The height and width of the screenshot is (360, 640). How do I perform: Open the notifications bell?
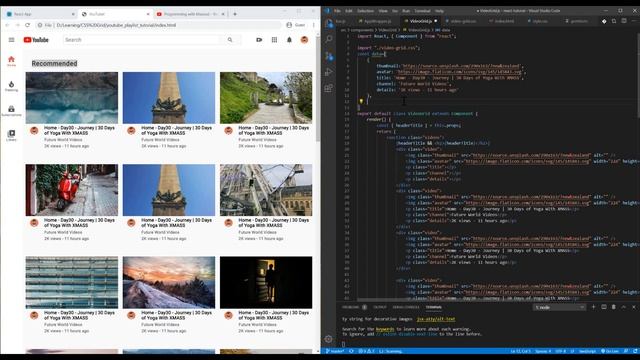point(289,40)
